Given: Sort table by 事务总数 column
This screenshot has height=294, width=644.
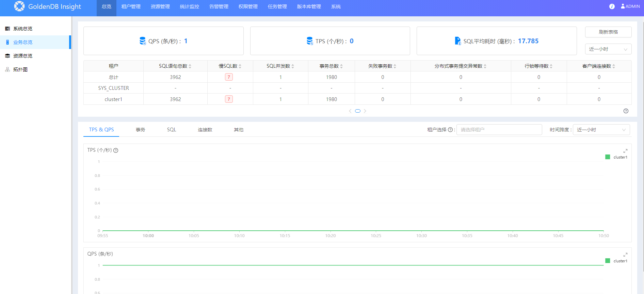Looking at the screenshot, I should [x=341, y=66].
